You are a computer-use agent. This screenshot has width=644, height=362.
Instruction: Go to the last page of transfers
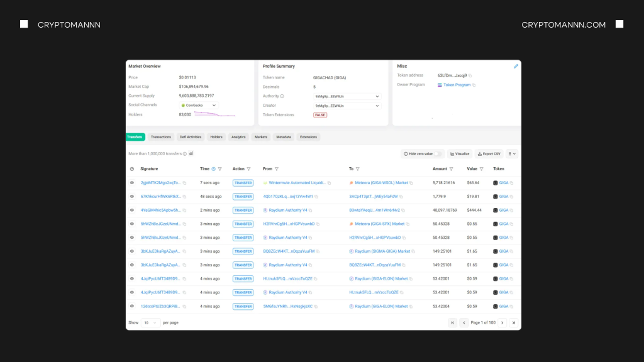pyautogui.click(x=513, y=322)
